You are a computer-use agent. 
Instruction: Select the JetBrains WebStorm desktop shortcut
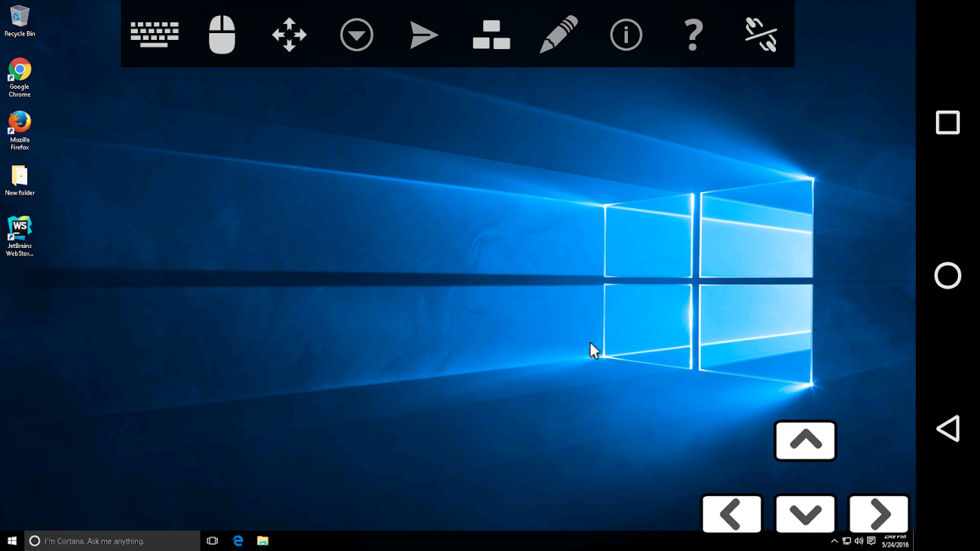pyautogui.click(x=19, y=236)
